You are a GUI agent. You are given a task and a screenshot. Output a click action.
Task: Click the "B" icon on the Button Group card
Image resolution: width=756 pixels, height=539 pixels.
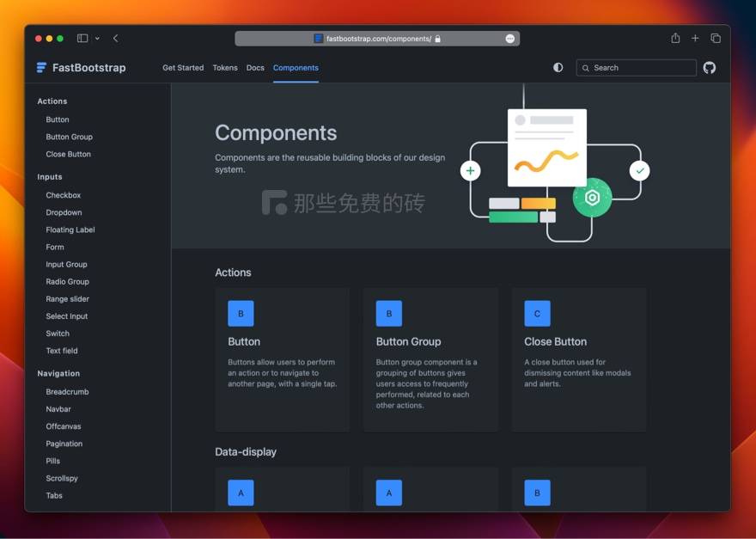(388, 313)
